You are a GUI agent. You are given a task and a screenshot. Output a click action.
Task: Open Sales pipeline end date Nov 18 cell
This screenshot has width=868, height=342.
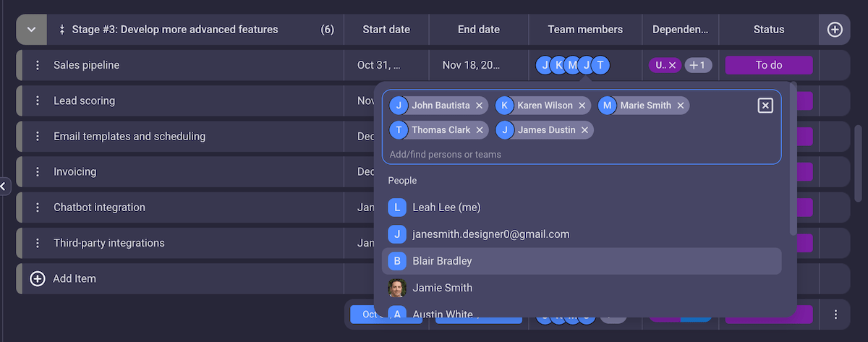point(479,65)
